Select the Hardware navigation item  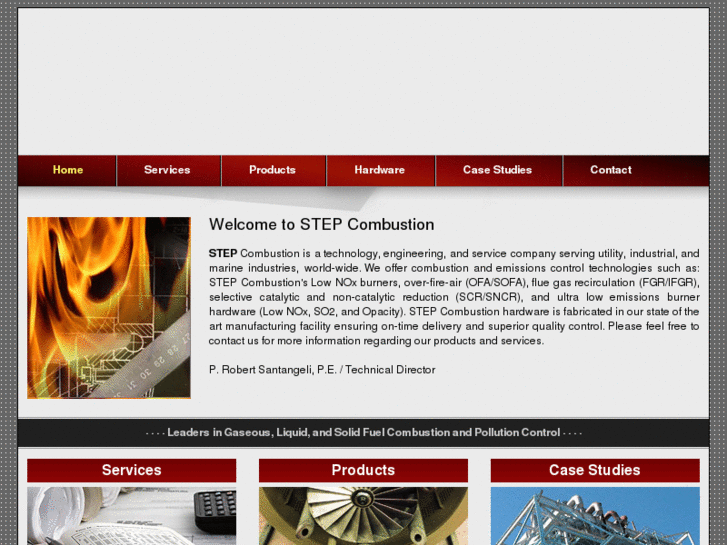(381, 170)
